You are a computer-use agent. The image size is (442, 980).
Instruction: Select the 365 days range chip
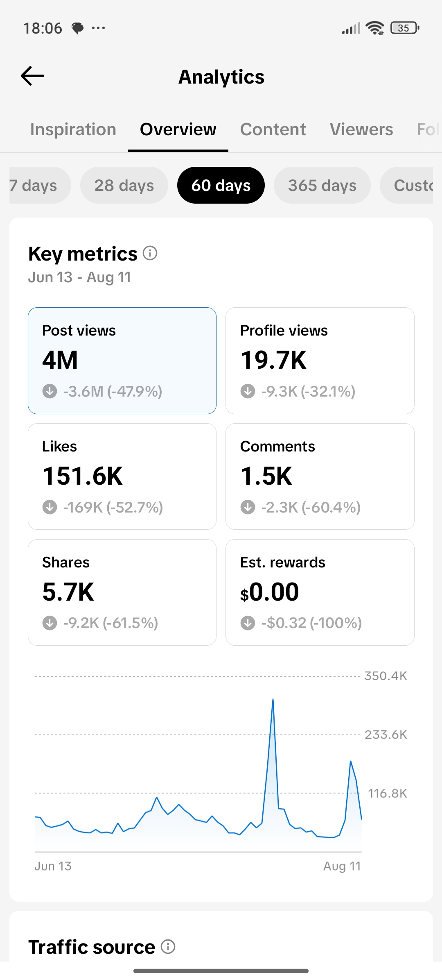322,185
